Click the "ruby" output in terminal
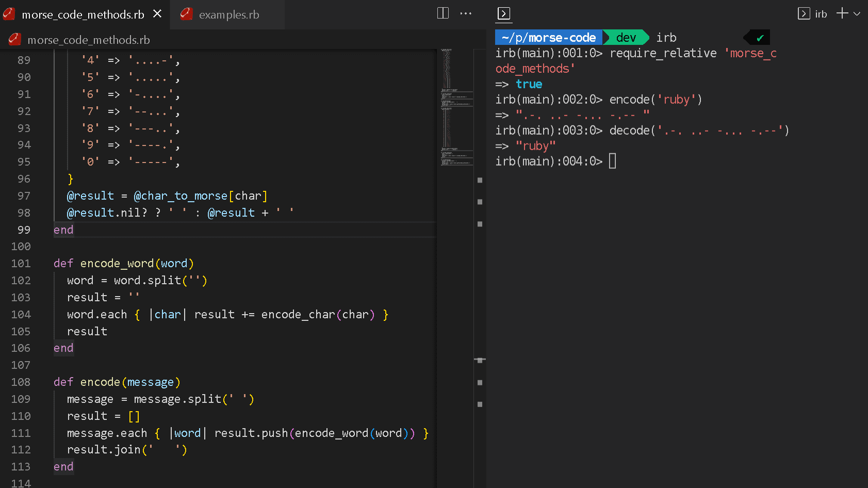This screenshot has width=868, height=488. click(x=536, y=146)
